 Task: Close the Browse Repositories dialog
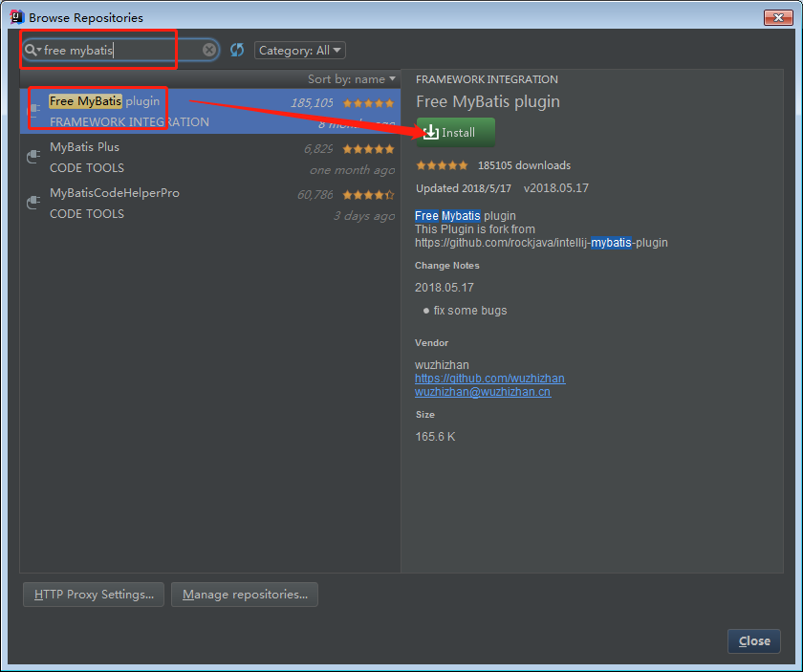pyautogui.click(x=753, y=641)
